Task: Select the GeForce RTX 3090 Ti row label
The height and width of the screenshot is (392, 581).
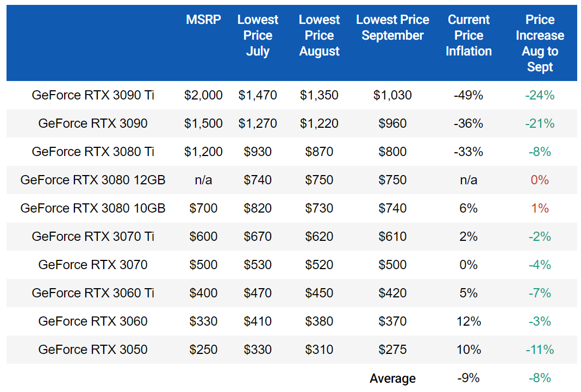Action: click(93, 96)
